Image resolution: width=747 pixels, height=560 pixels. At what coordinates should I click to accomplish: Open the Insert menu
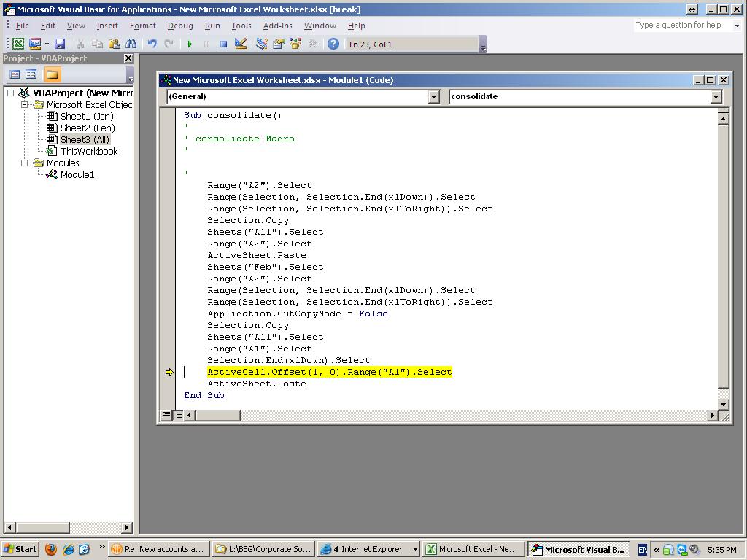tap(107, 26)
